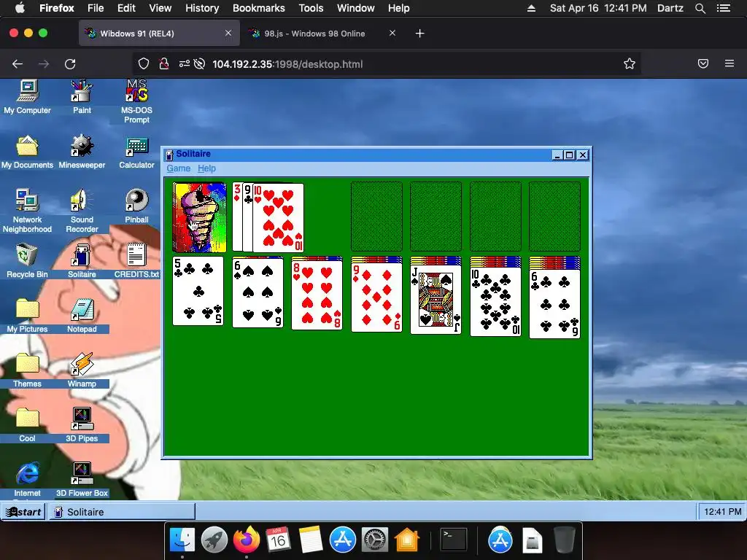Open Finder from the macOS dock
Image resolution: width=747 pixels, height=560 pixels.
182,540
